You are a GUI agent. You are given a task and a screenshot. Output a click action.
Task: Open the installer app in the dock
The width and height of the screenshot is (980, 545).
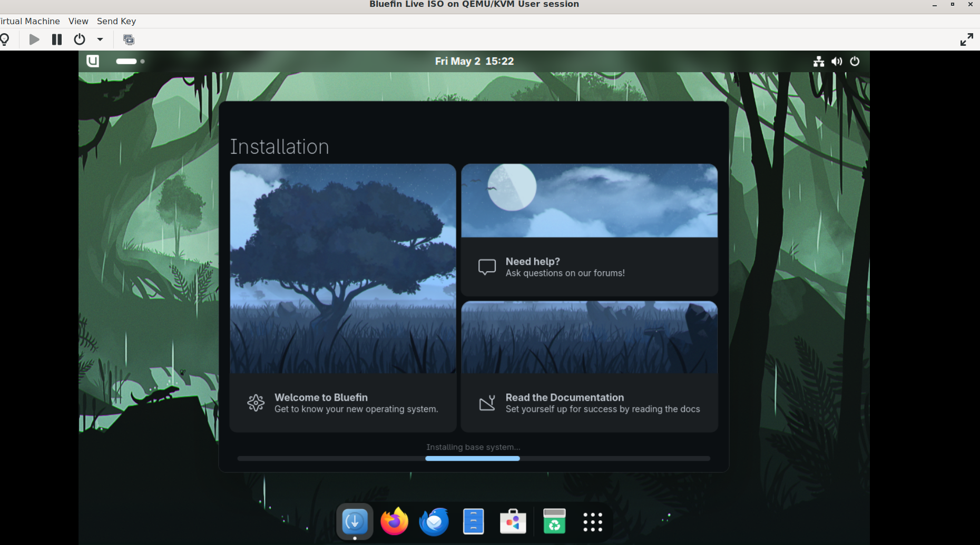click(x=355, y=522)
